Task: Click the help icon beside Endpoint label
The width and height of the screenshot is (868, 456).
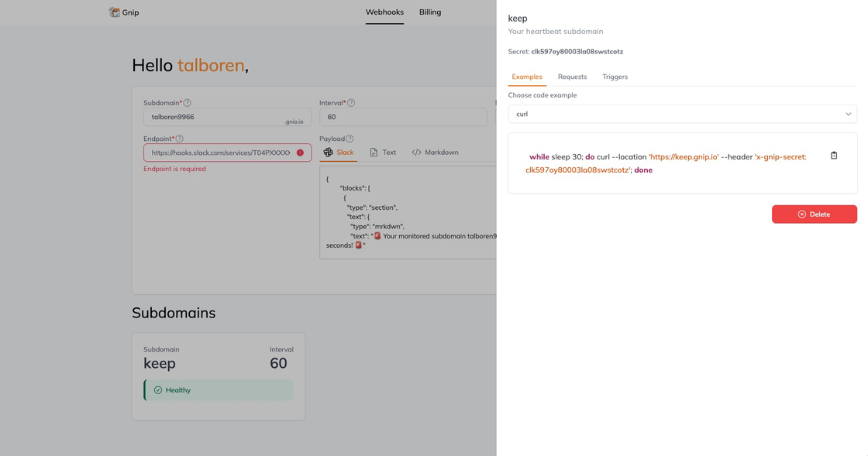Action: pyautogui.click(x=180, y=139)
